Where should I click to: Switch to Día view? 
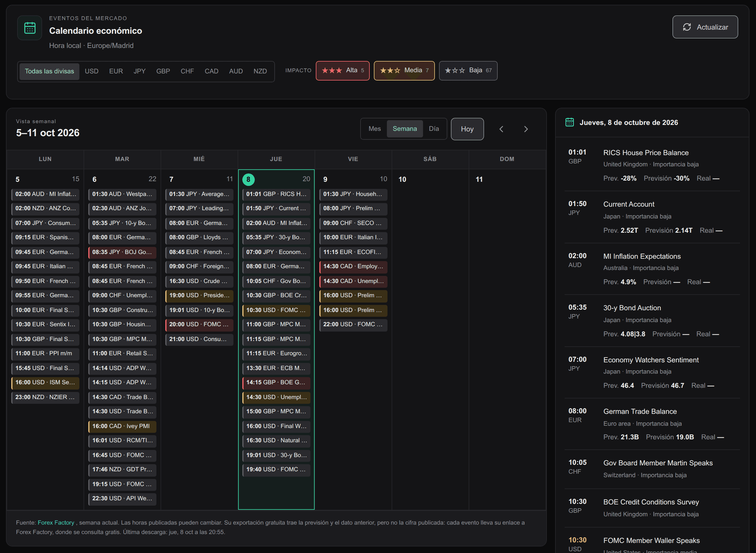(x=434, y=129)
